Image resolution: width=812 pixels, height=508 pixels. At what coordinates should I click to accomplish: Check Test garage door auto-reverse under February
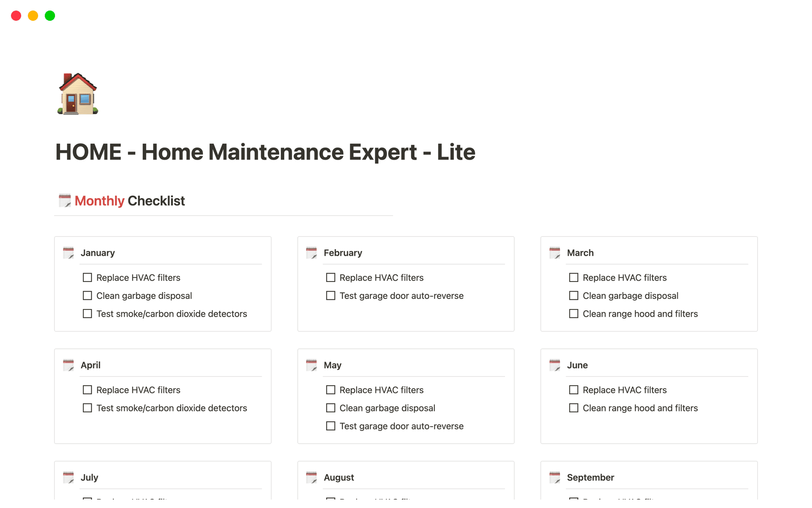tap(330, 295)
